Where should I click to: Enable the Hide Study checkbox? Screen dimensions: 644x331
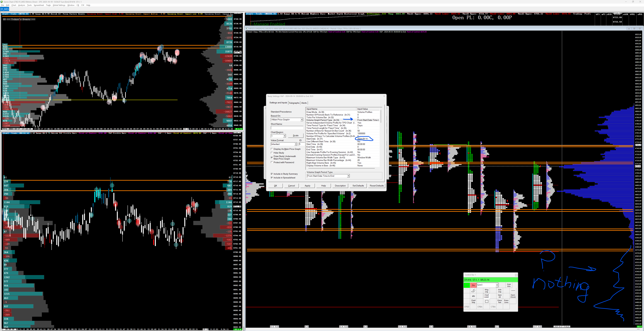click(272, 153)
